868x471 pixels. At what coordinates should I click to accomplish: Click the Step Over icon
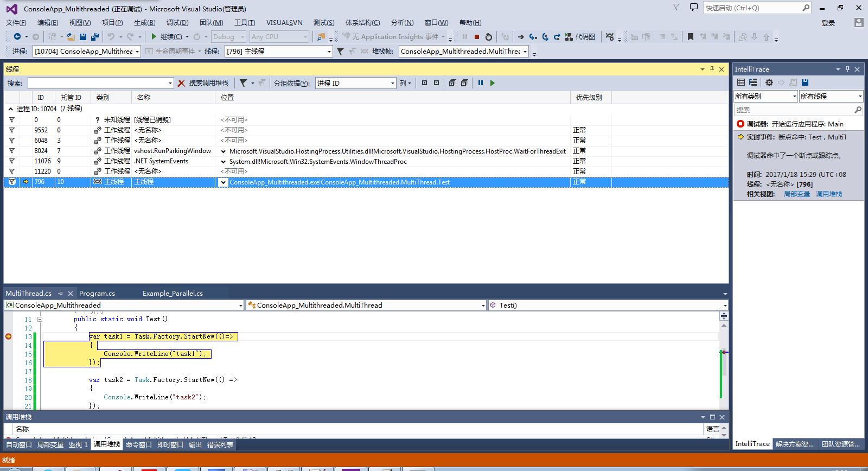coord(545,37)
